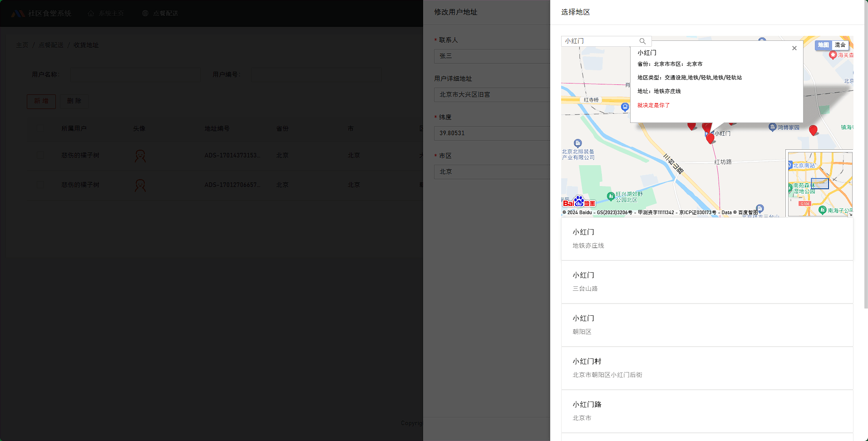Click the 旺兴湖郊野公园 park icon
The width and height of the screenshot is (868, 441).
pyautogui.click(x=611, y=196)
